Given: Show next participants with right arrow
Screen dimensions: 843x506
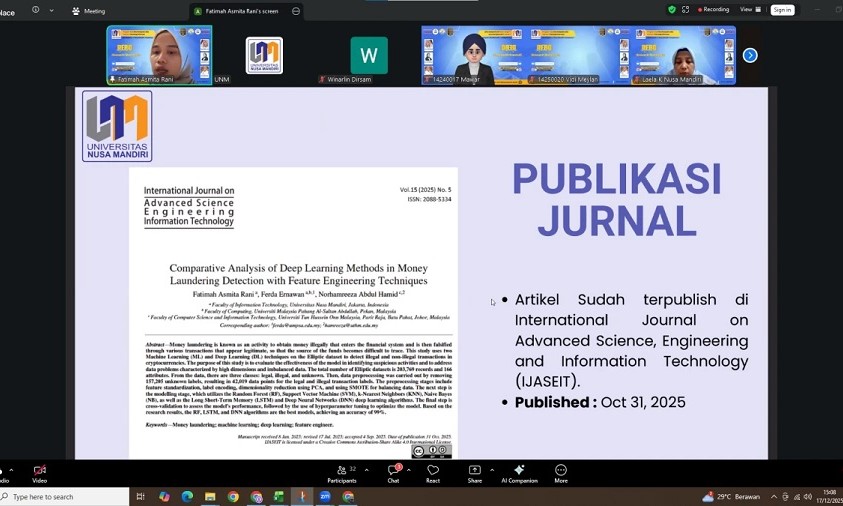Looking at the screenshot, I should pos(750,55).
